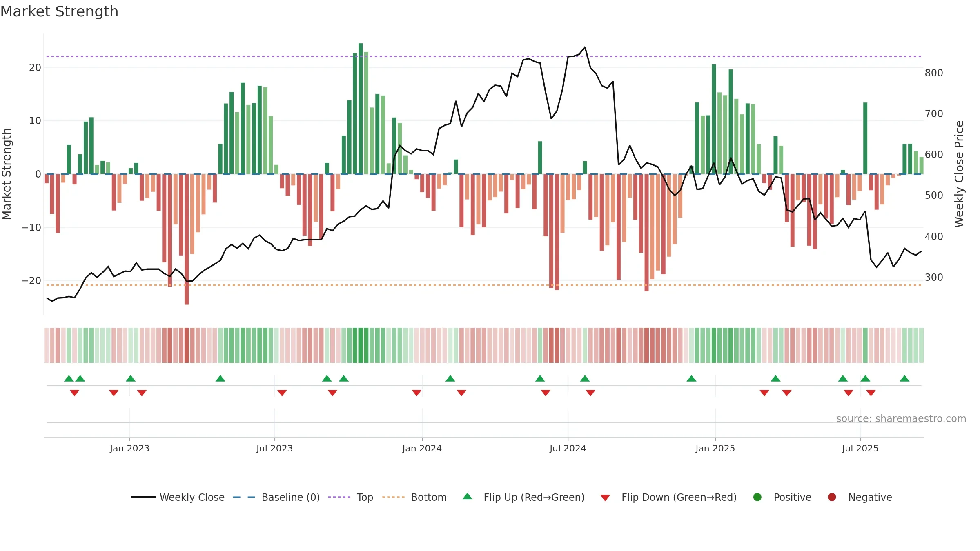
Task: Click the orange dotted Bottom legend marker
Action: click(394, 497)
